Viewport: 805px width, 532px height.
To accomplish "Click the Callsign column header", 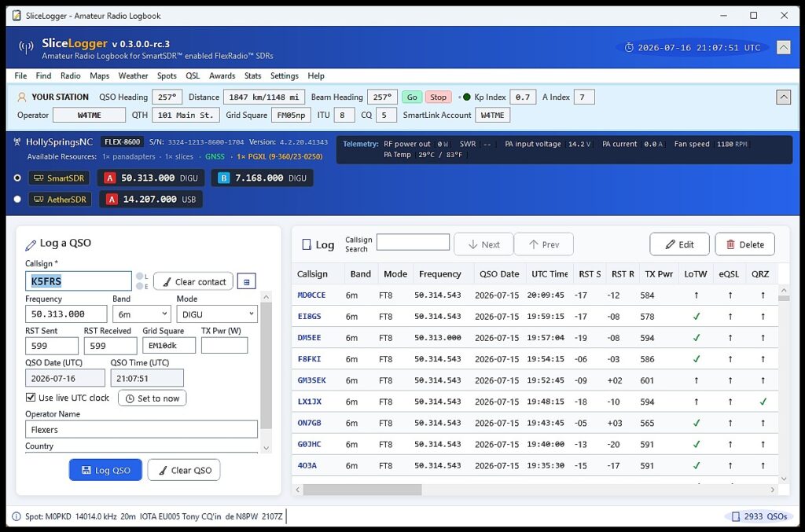I will 312,274.
